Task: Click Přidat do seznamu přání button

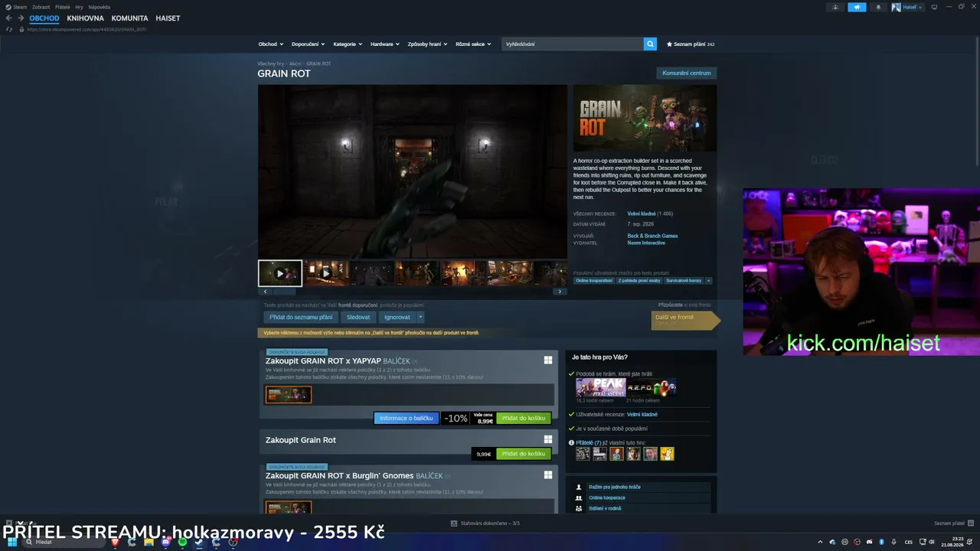Action: pos(301,317)
